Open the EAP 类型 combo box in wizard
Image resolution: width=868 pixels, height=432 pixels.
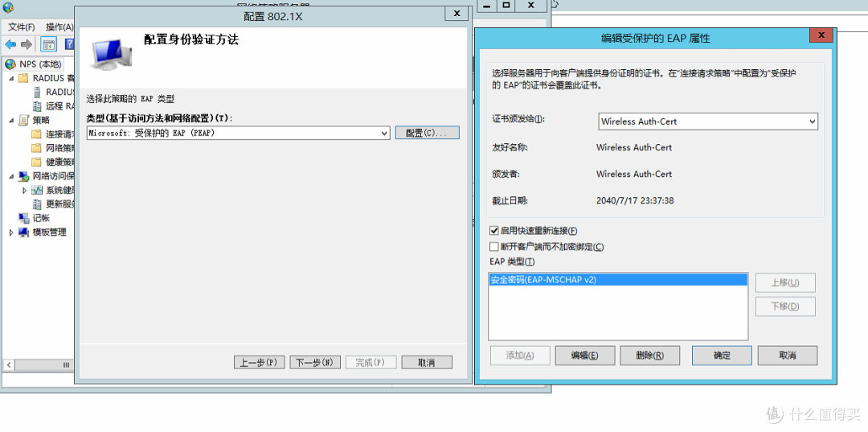coord(385,133)
